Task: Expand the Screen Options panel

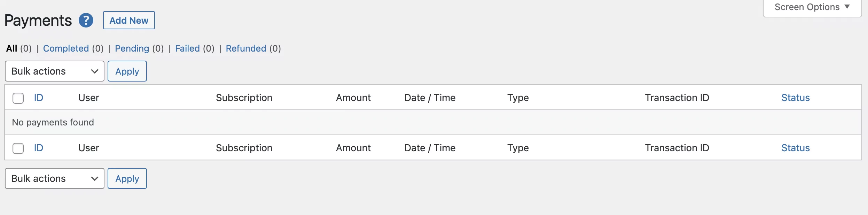Action: click(812, 7)
